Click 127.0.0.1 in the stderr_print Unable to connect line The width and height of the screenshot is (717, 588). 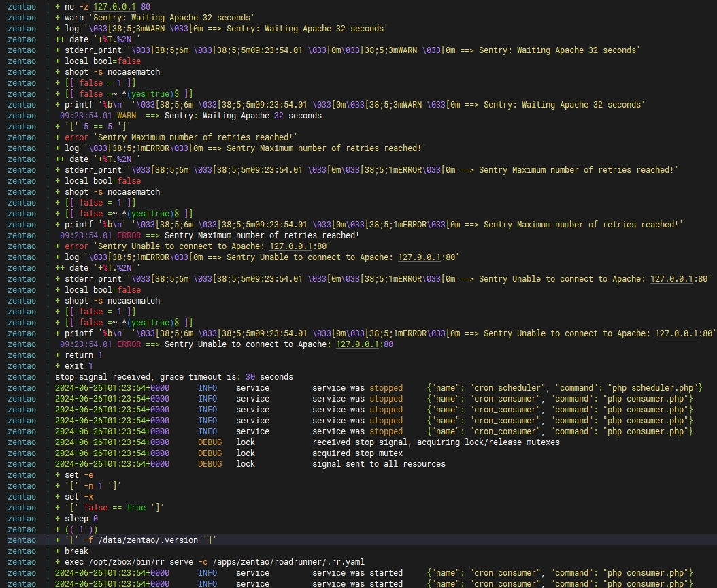(671, 279)
